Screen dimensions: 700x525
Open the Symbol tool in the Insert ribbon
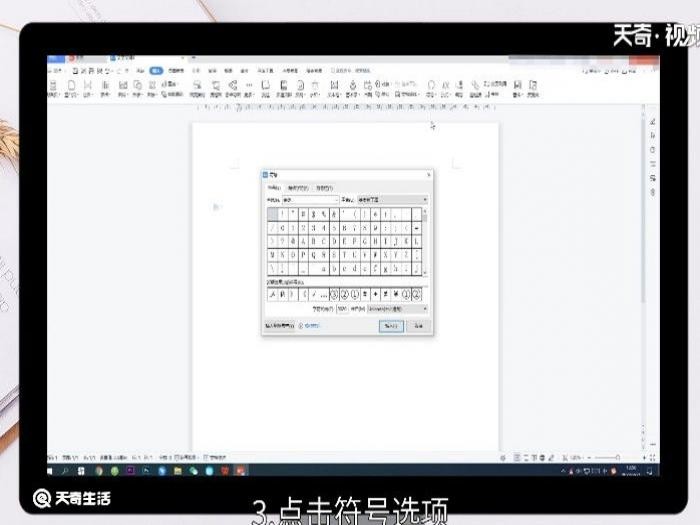click(431, 88)
